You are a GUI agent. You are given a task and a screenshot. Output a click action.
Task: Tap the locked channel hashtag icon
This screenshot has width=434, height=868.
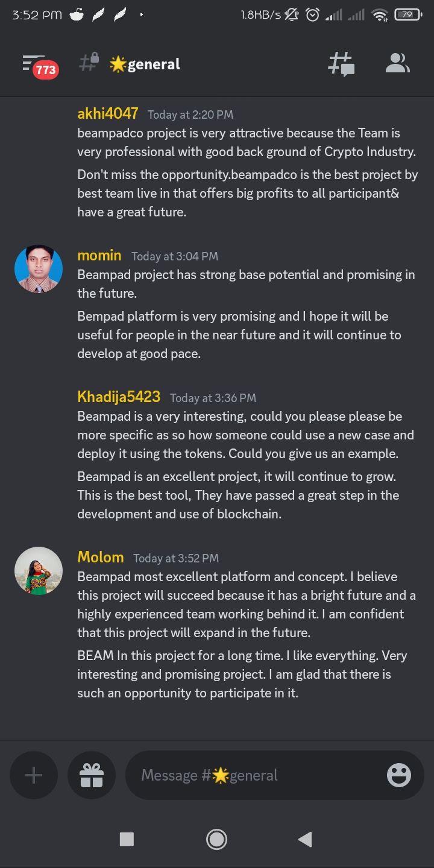point(89,63)
